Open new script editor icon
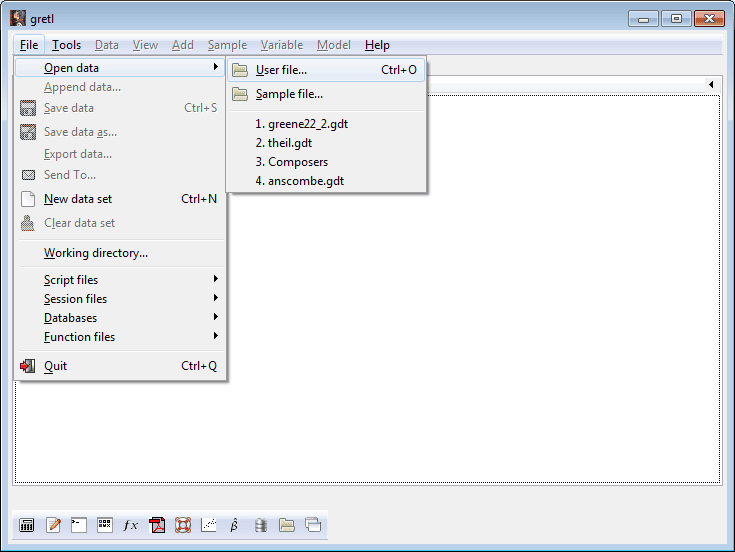 coord(53,525)
